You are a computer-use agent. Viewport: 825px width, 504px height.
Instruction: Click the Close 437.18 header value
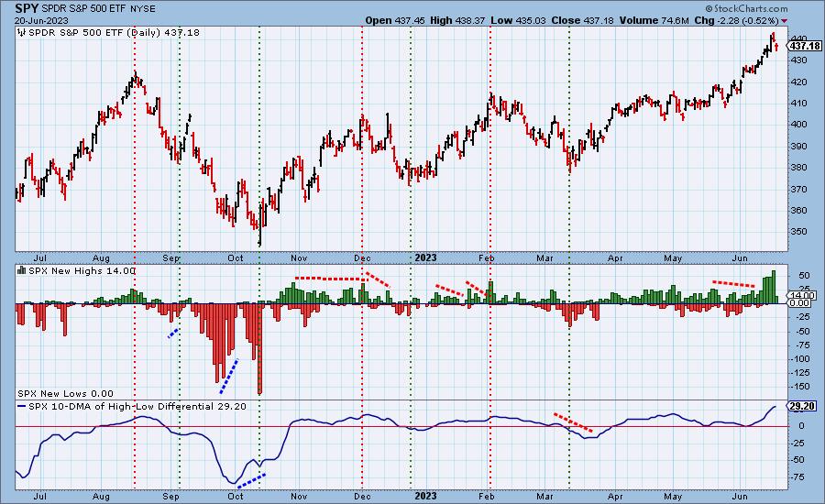tap(582, 20)
